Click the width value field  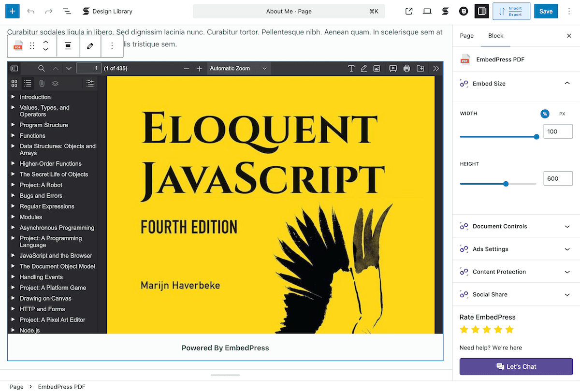pos(558,131)
